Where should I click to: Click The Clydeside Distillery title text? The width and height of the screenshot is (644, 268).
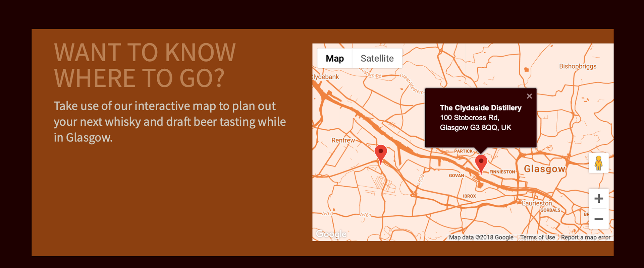pyautogui.click(x=481, y=108)
